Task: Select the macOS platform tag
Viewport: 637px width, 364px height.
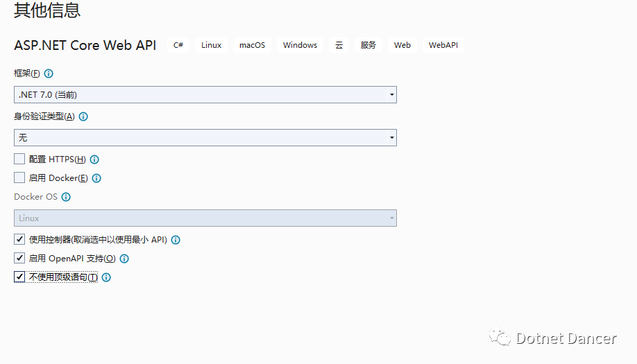Action: [253, 45]
